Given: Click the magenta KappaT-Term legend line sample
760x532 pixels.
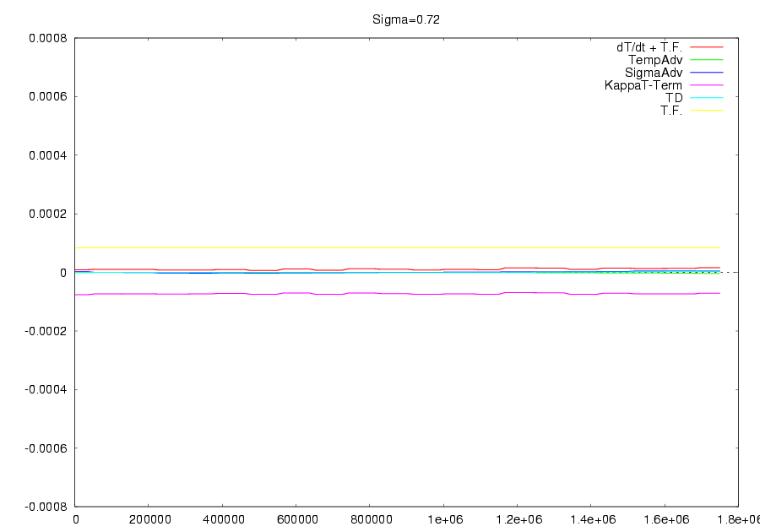Looking at the screenshot, I should (707, 85).
